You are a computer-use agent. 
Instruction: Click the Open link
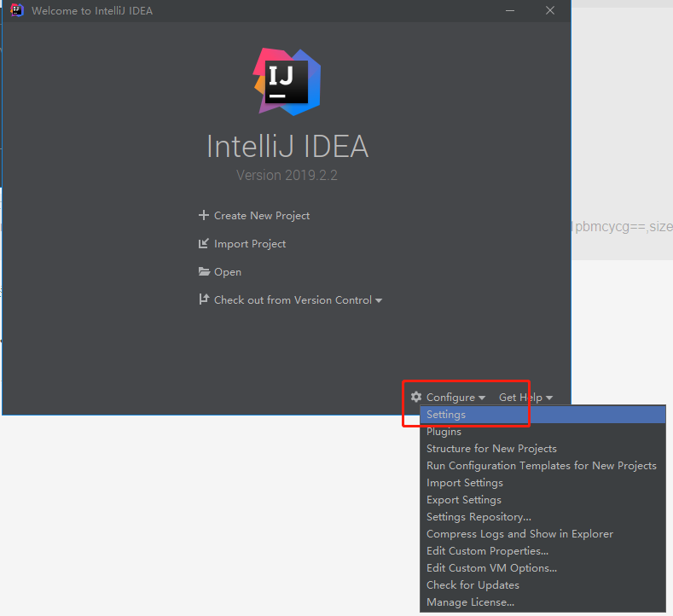[x=228, y=272]
